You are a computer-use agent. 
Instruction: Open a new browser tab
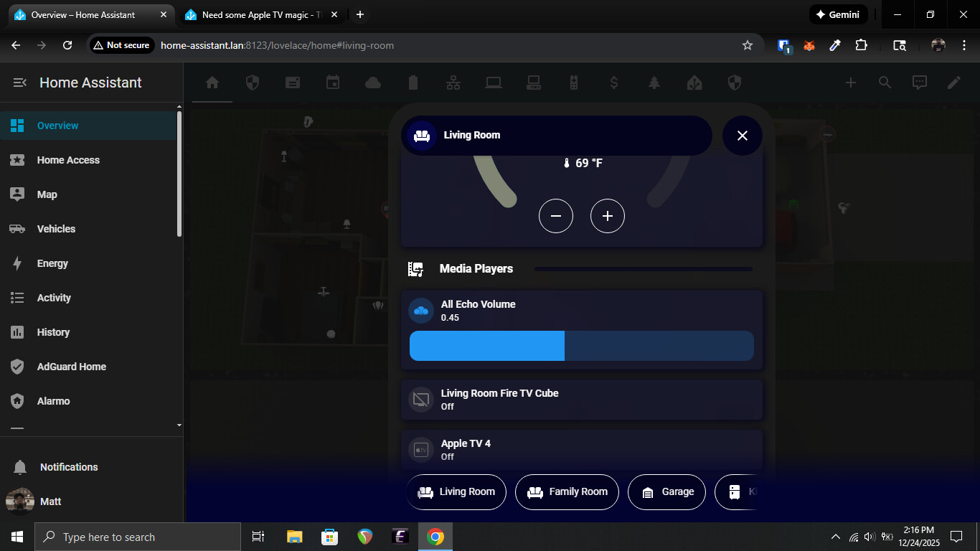(360, 15)
